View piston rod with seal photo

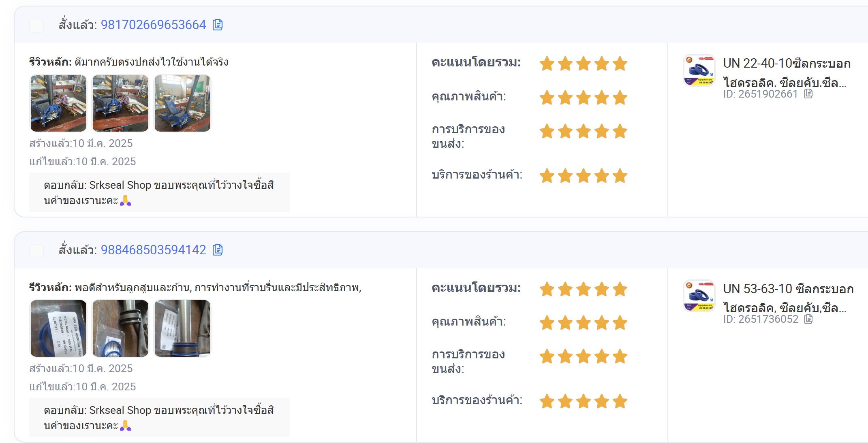pos(120,328)
